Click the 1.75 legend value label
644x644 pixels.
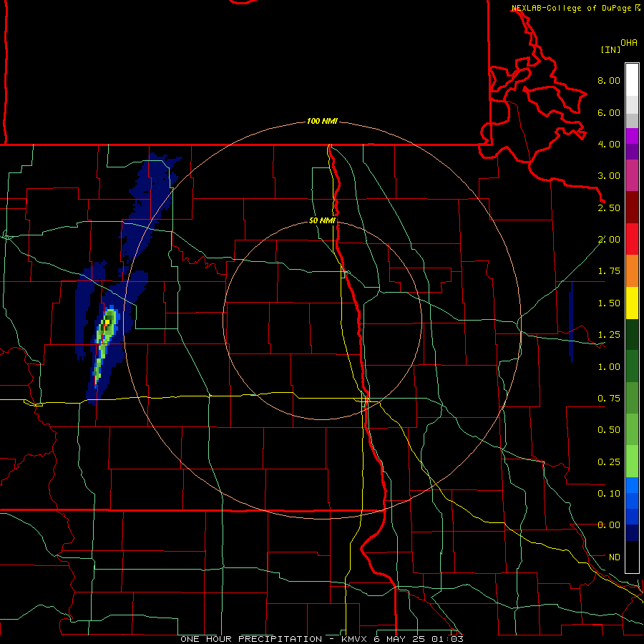(x=609, y=271)
